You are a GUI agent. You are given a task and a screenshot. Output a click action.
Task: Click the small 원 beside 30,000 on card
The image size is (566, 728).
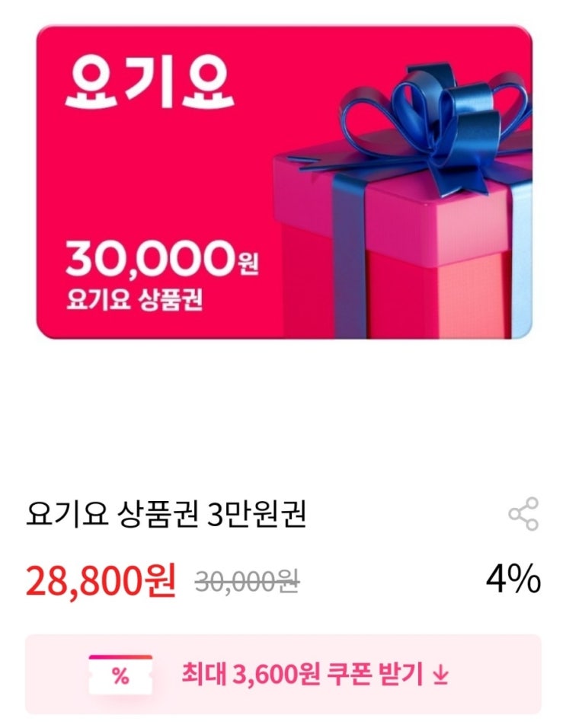click(x=248, y=263)
